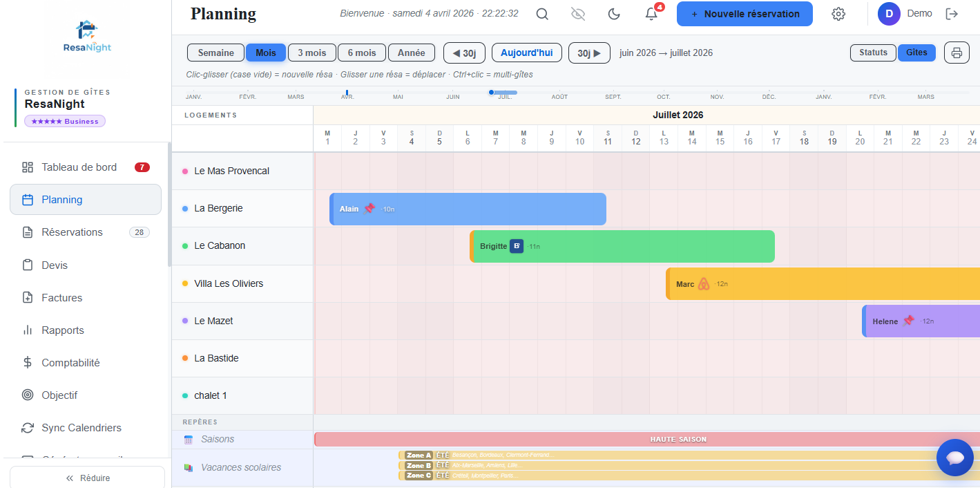Screen dimensions: 980x488
Task: Click Le Mas Provencal pink color dot
Action: tap(185, 171)
